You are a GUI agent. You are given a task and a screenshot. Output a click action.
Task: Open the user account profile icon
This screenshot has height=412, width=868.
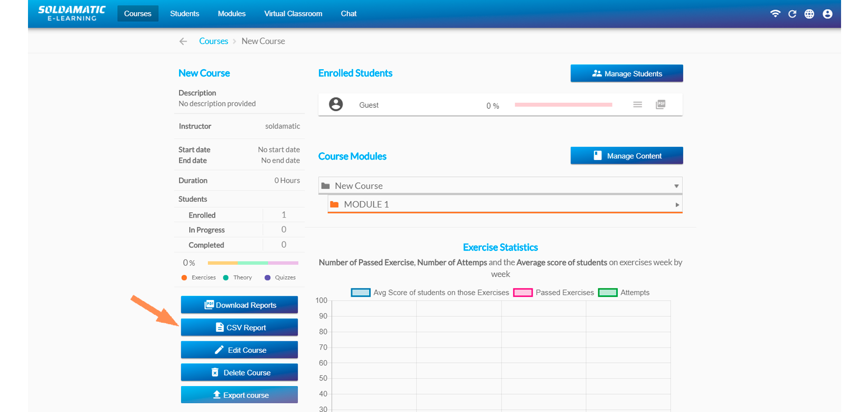coord(827,14)
